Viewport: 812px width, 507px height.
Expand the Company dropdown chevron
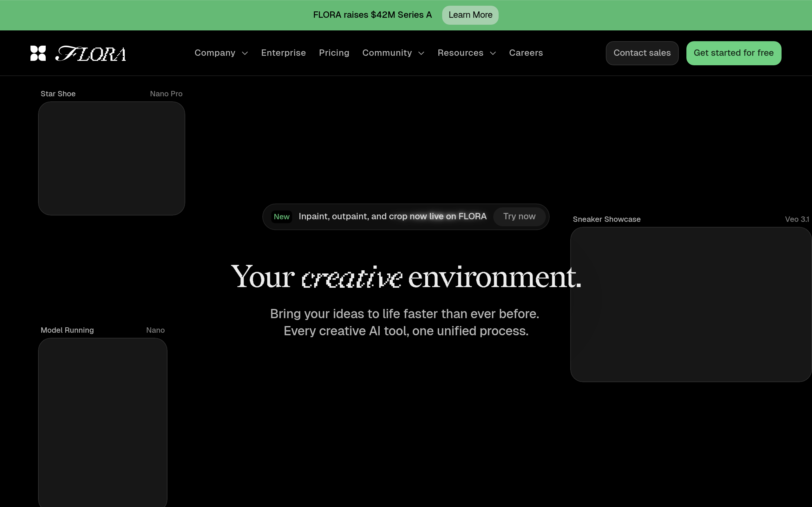click(x=245, y=53)
